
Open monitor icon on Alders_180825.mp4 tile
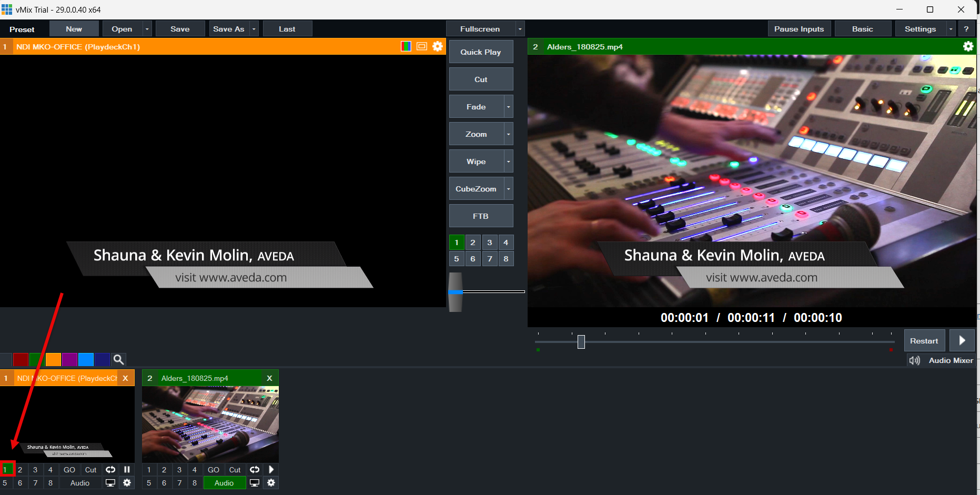click(x=255, y=483)
